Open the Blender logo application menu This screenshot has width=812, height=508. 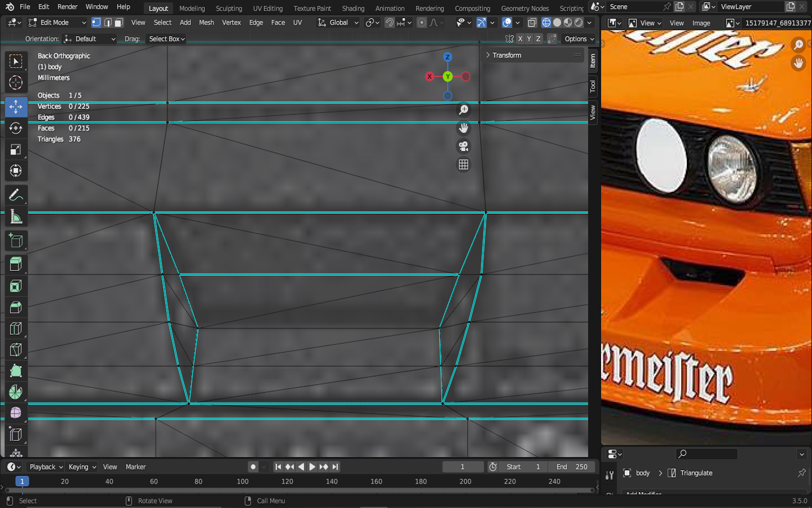10,7
